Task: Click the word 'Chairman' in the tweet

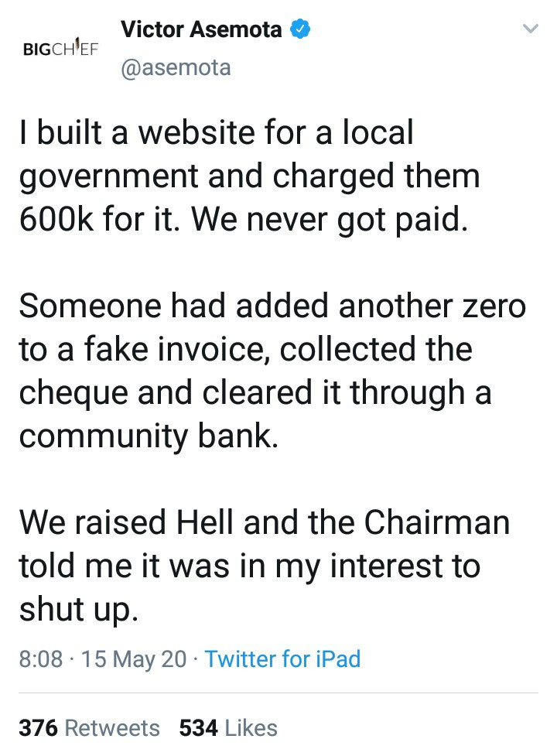Action: tap(436, 522)
